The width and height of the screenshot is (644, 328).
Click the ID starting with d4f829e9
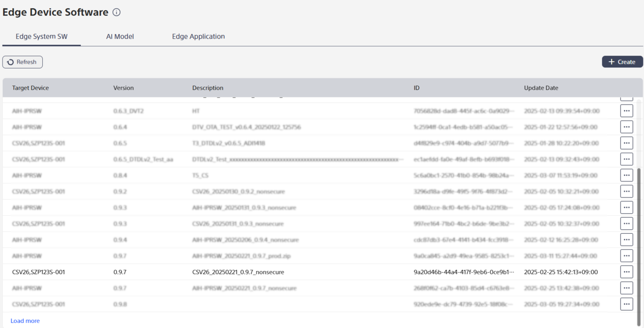[x=464, y=143]
